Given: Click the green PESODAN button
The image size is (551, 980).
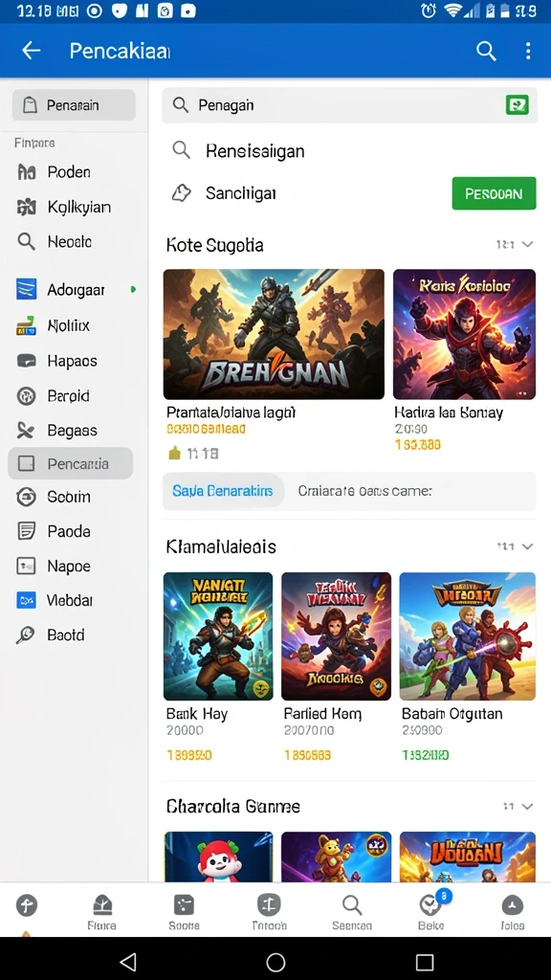Looking at the screenshot, I should click(x=494, y=193).
